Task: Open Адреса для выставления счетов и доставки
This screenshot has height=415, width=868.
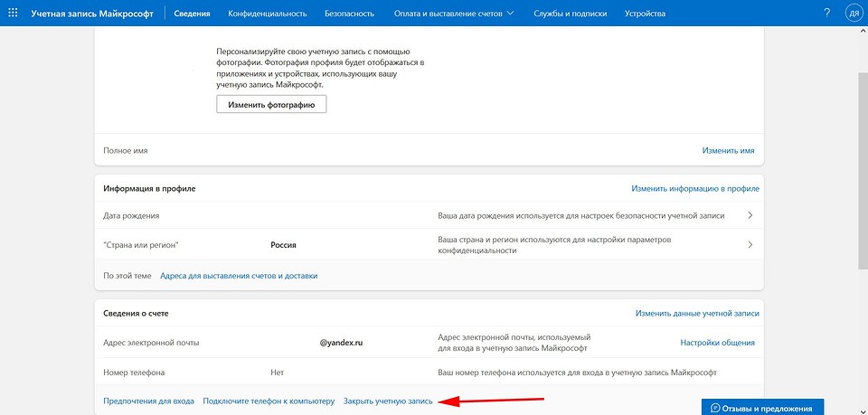Action: click(x=239, y=276)
